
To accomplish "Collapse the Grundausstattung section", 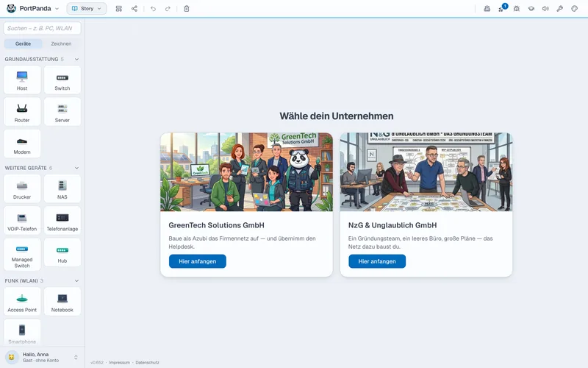I will [x=76, y=60].
